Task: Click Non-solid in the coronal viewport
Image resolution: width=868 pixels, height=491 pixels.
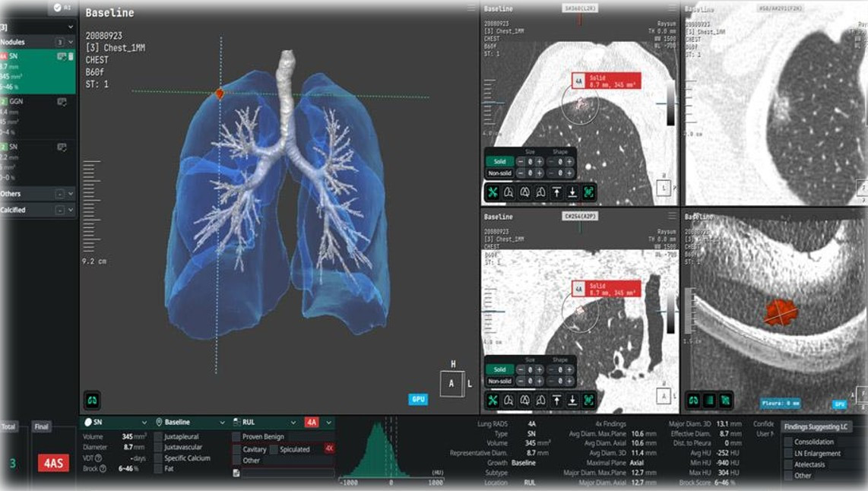Action: pyautogui.click(x=500, y=382)
